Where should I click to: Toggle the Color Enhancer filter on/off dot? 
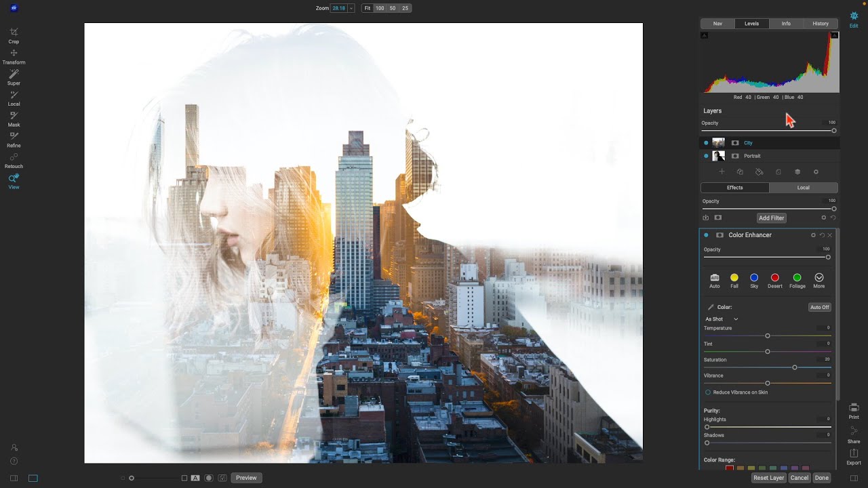click(x=706, y=235)
